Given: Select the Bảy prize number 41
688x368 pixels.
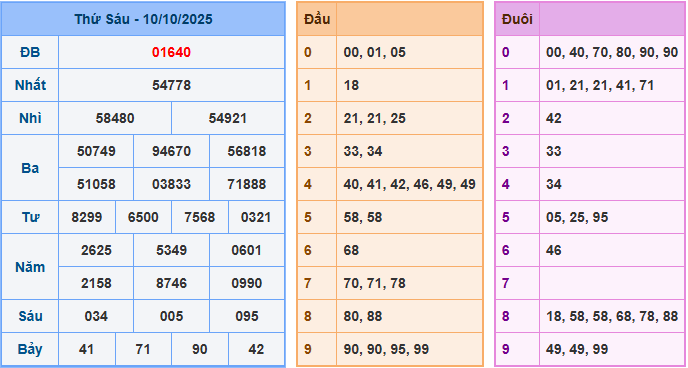Looking at the screenshot, I should 87,349.
